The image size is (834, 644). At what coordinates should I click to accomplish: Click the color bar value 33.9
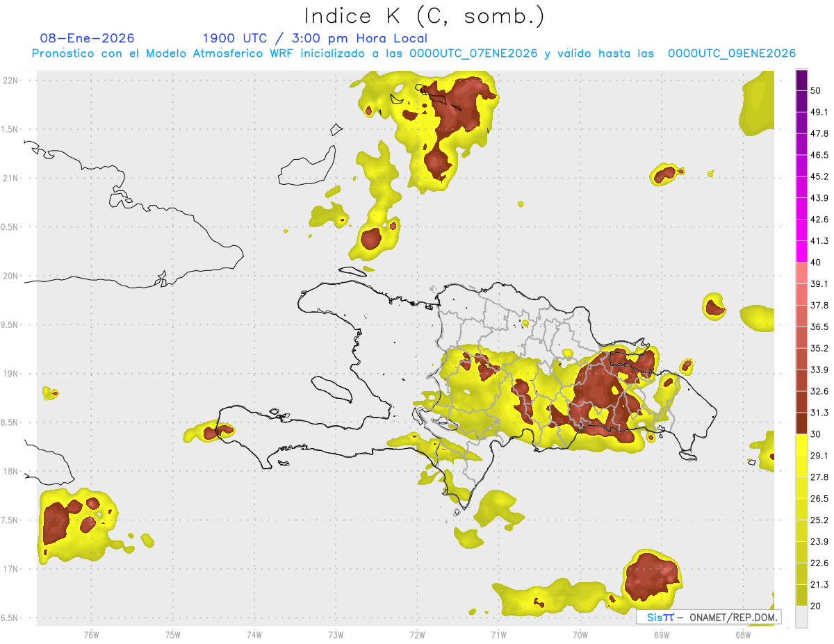coord(819,370)
